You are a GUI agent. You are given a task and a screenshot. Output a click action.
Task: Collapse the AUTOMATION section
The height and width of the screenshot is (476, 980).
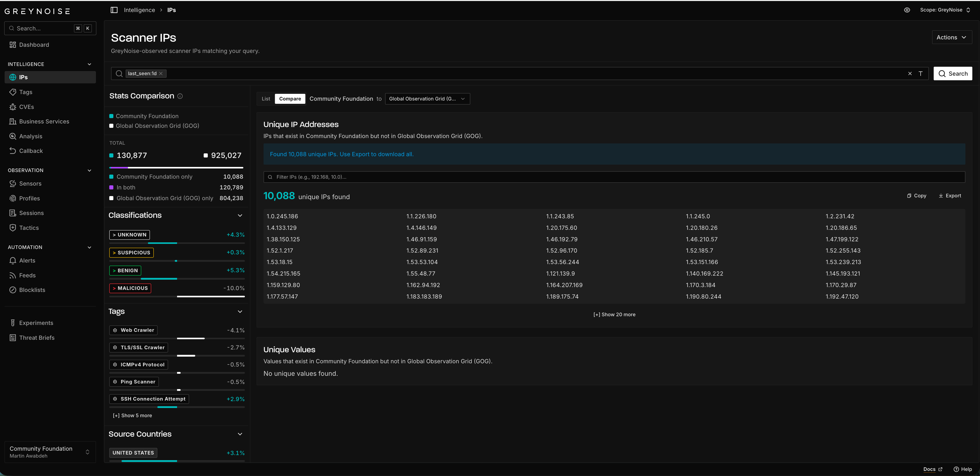[89, 247]
